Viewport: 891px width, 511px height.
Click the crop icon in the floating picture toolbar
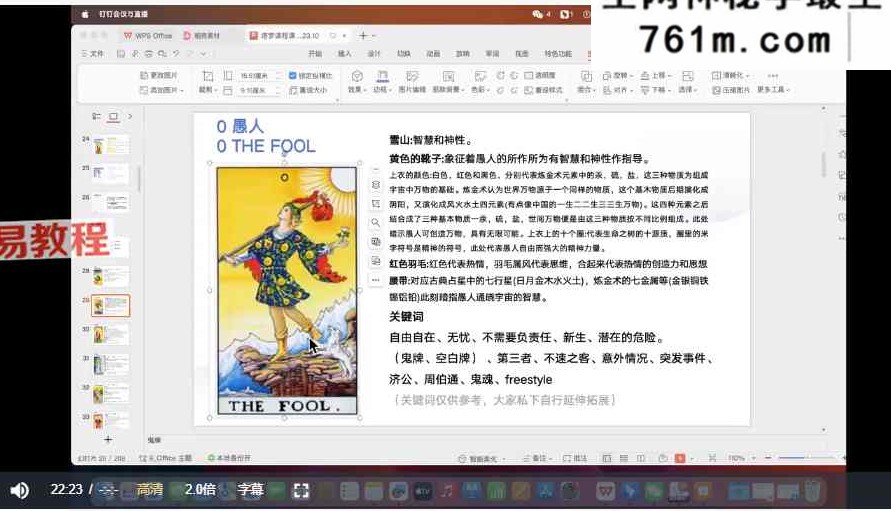point(376,203)
